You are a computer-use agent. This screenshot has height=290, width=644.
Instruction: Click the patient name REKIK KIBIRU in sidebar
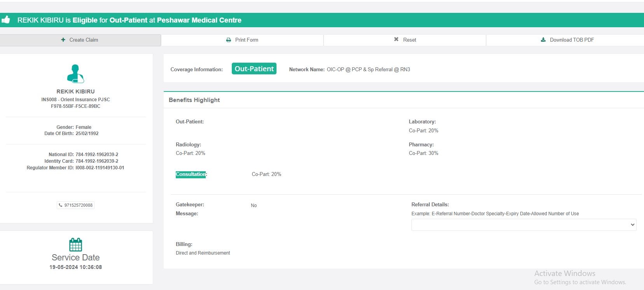(x=75, y=91)
